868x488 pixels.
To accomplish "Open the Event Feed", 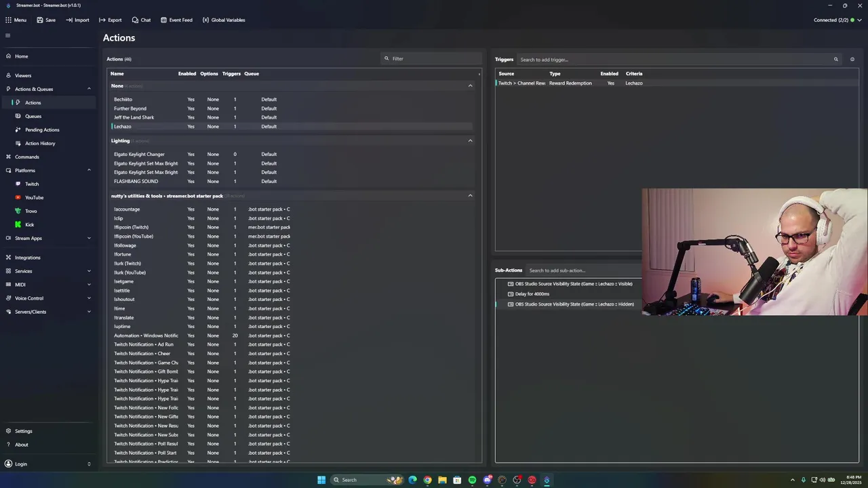I will 176,20.
